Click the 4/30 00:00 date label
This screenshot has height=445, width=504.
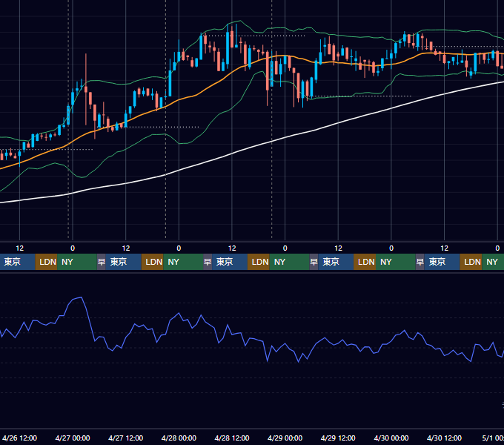tap(391, 438)
